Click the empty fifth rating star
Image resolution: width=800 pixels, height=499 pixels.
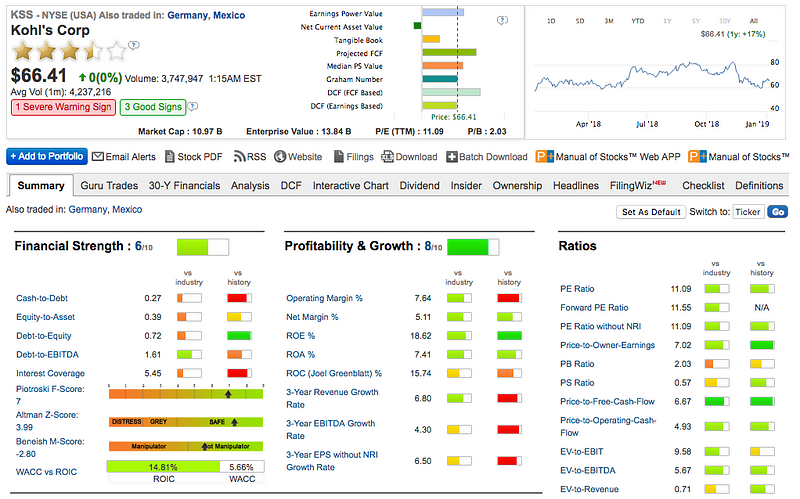click(x=117, y=52)
